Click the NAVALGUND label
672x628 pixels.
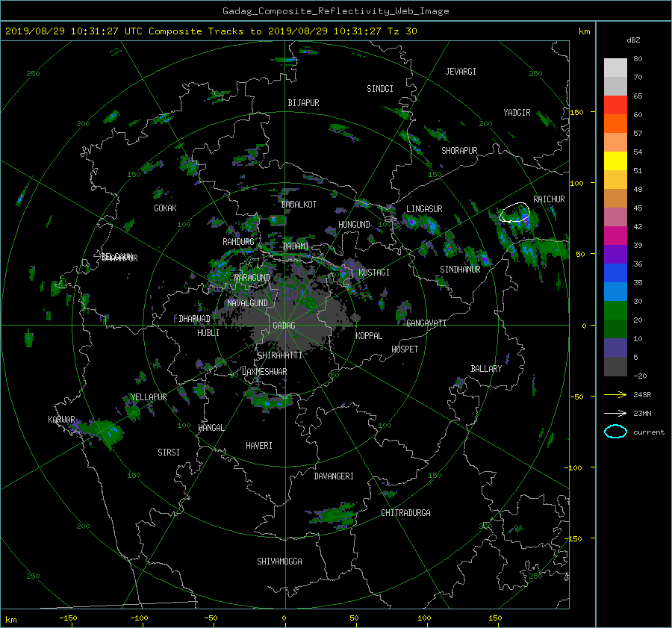coord(247,303)
